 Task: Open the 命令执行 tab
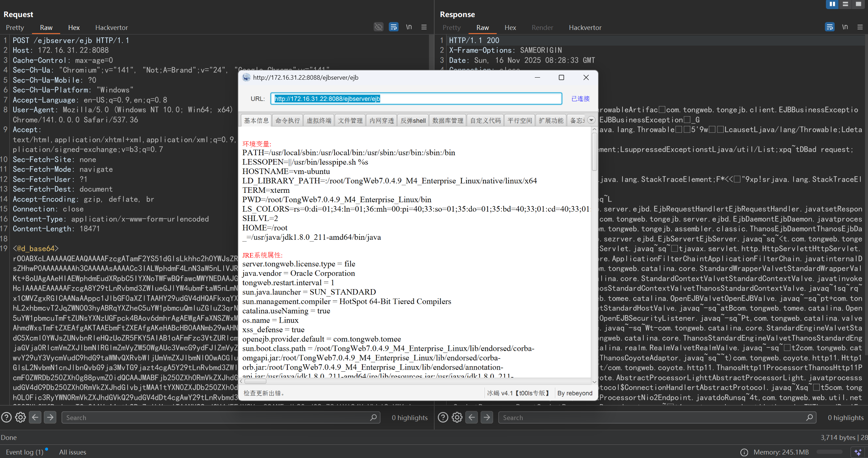[288, 120]
